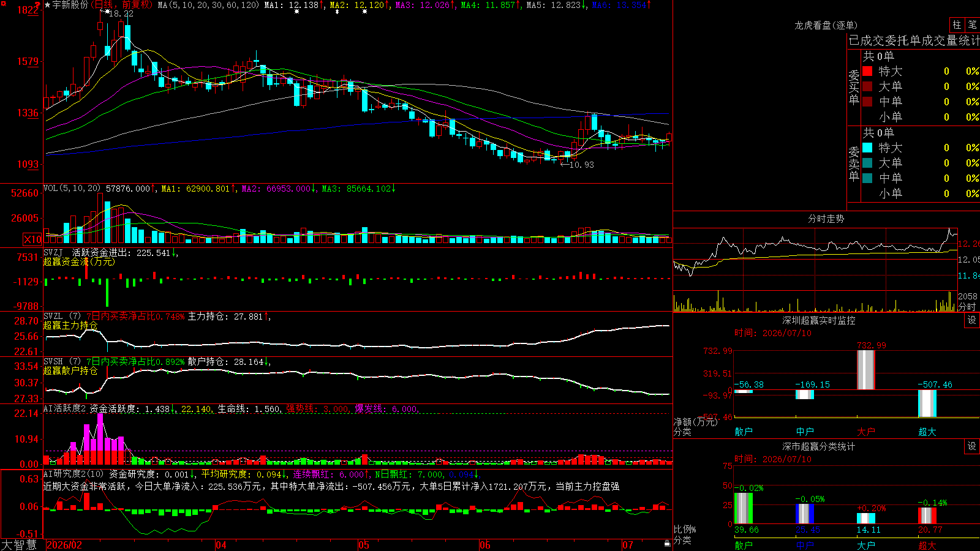Switch 龙虎看盘 to 笔 view
The image size is (980, 551).
click(x=972, y=24)
